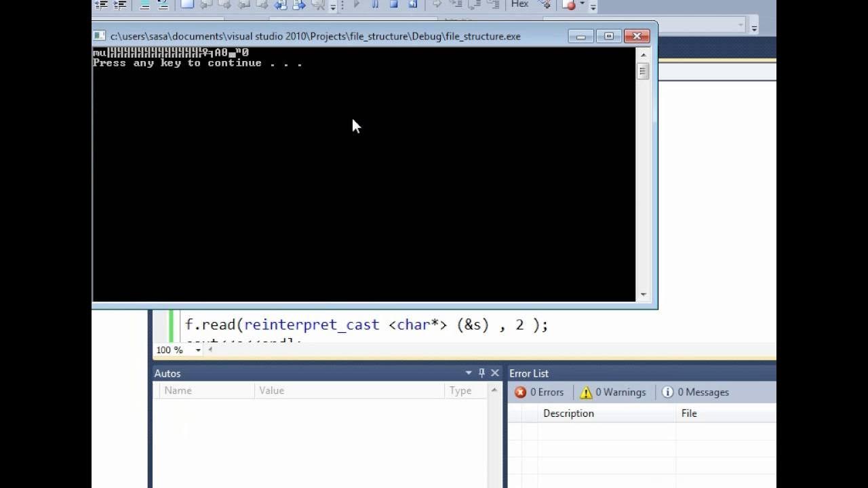Maximize the file_structure.exe console window
Screen dimensions: 868x488
click(609, 37)
